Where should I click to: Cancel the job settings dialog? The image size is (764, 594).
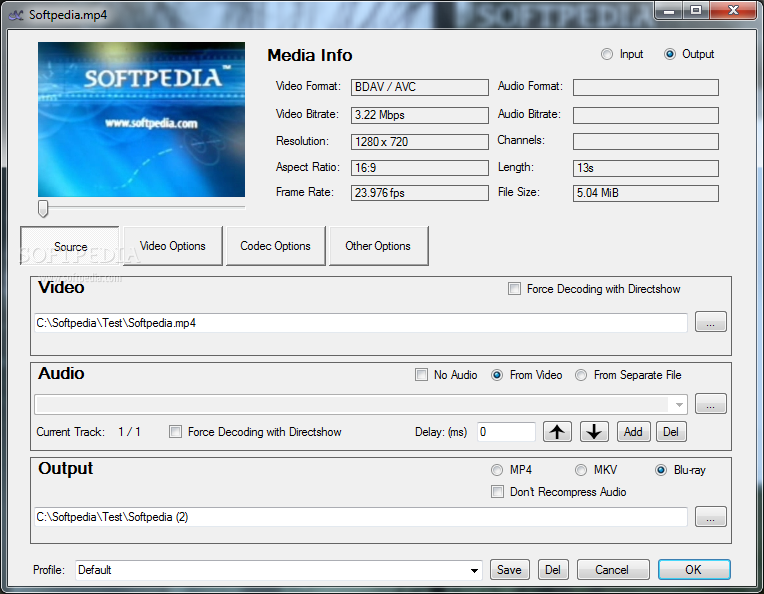[x=613, y=570]
